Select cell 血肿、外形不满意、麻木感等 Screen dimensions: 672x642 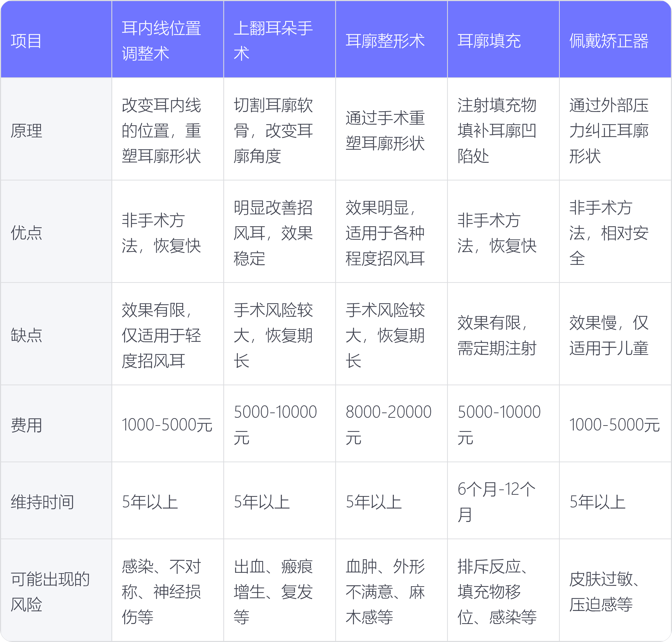[x=391, y=590]
